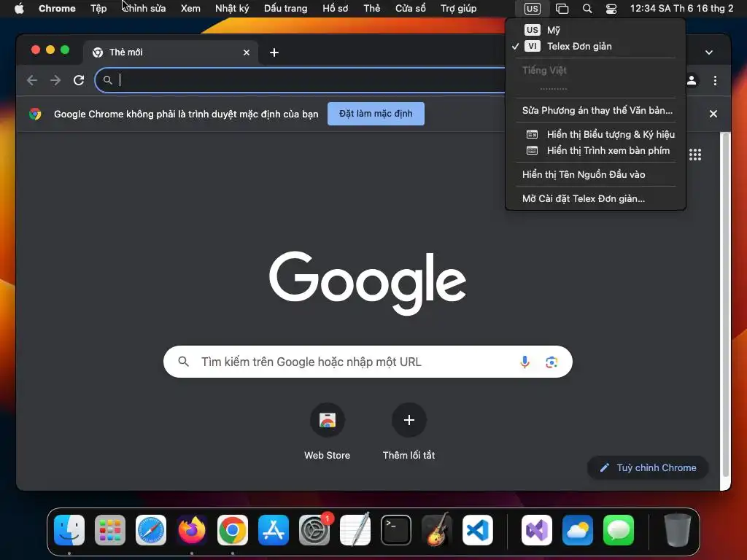Select the Telex Đơn giản input source
The image size is (747, 560).
point(595,46)
